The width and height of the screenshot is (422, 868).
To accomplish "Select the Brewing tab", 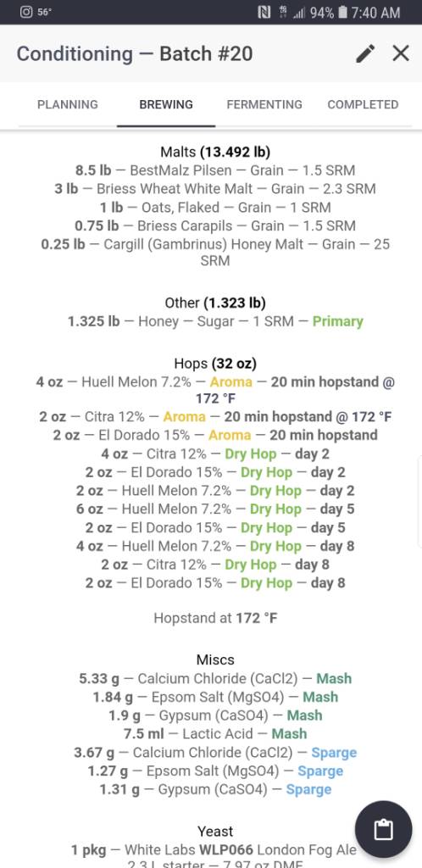I will pyautogui.click(x=166, y=104).
